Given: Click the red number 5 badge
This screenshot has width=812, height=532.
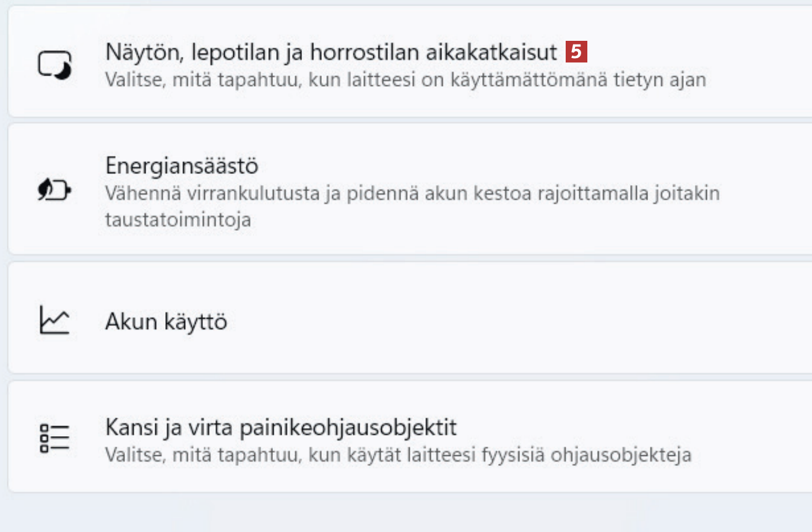Looking at the screenshot, I should tap(576, 53).
